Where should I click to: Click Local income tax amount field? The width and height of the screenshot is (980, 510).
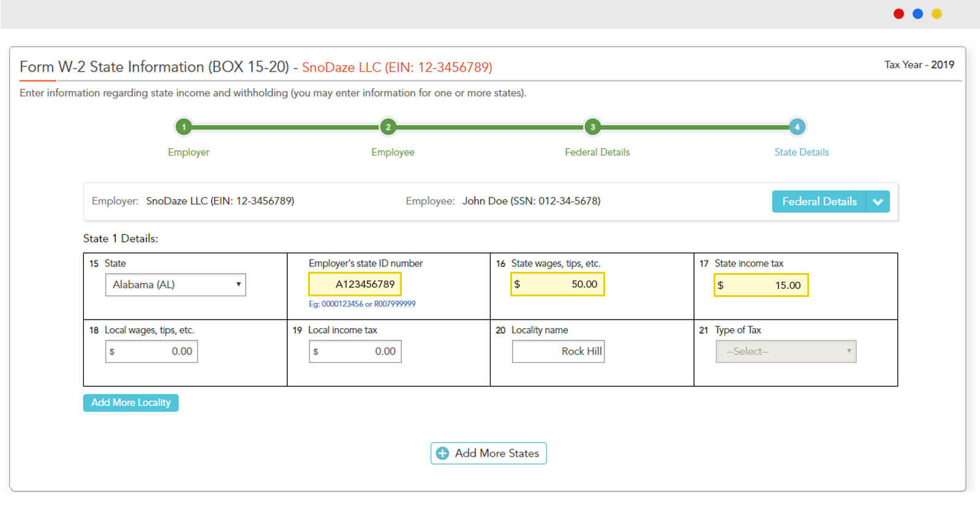tap(355, 351)
